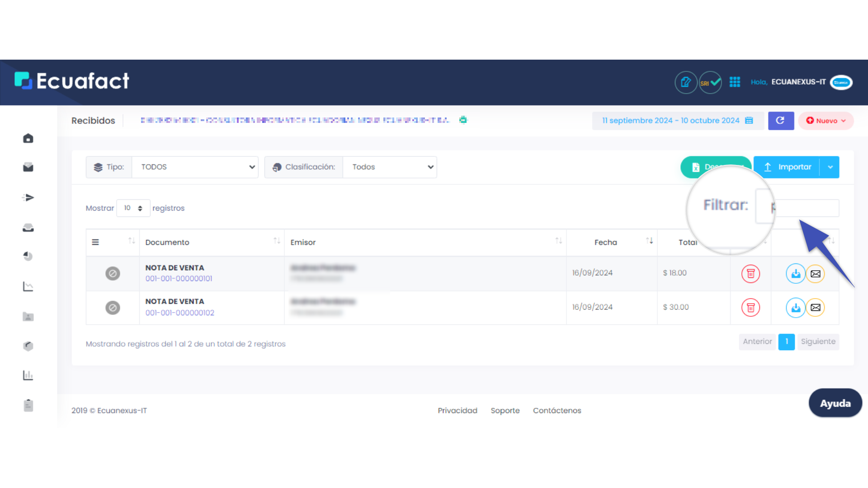Click the home icon in sidebar
This screenshot has height=488, width=868.
pos(28,138)
